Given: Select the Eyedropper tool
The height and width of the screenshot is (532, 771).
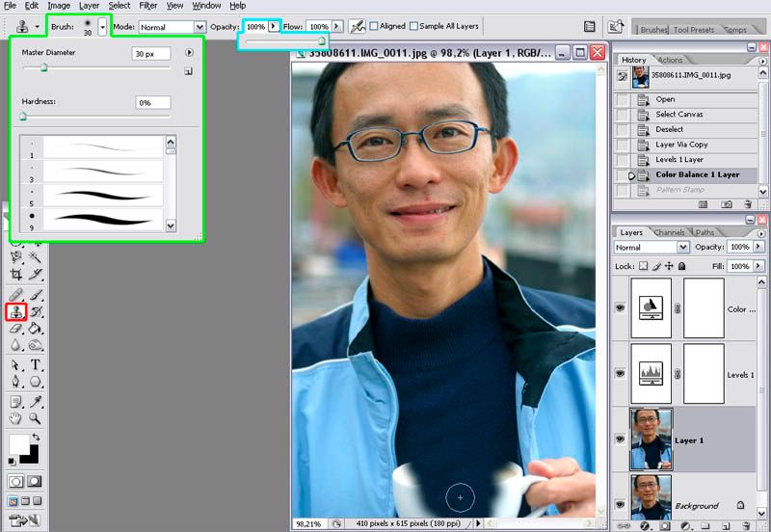Looking at the screenshot, I should (x=35, y=402).
